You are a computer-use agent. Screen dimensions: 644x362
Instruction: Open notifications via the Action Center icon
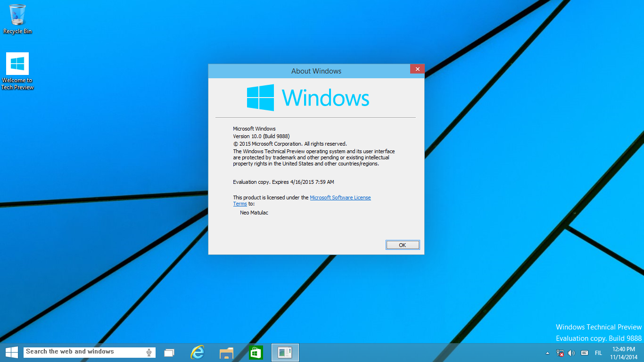[585, 352]
